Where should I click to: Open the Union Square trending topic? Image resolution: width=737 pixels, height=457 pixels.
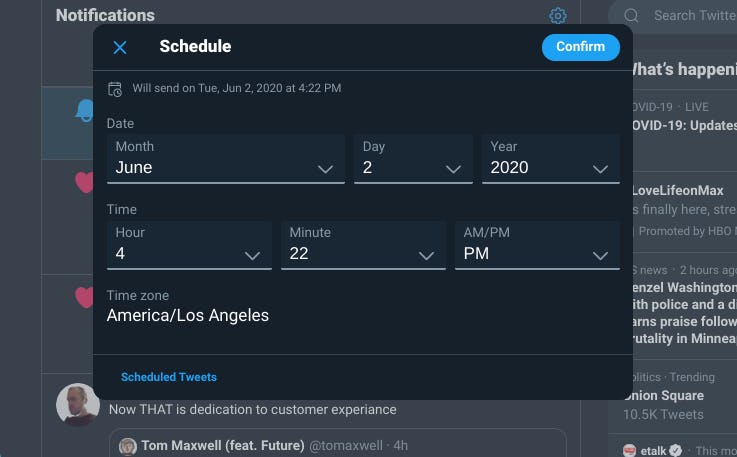tap(663, 396)
